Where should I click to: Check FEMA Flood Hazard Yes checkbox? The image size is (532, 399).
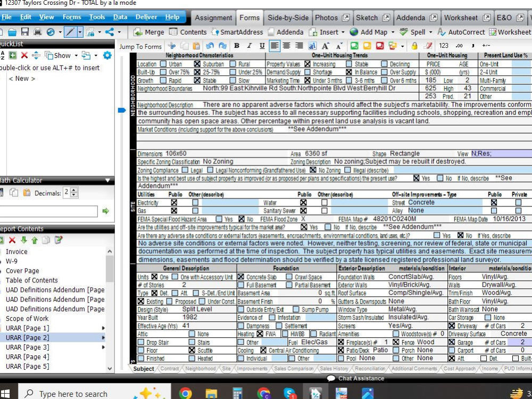pos(219,219)
